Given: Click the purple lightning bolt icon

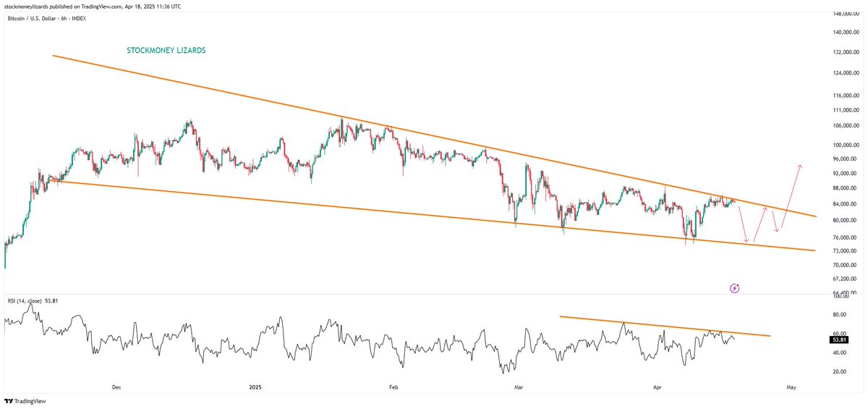Looking at the screenshot, I should (735, 288).
